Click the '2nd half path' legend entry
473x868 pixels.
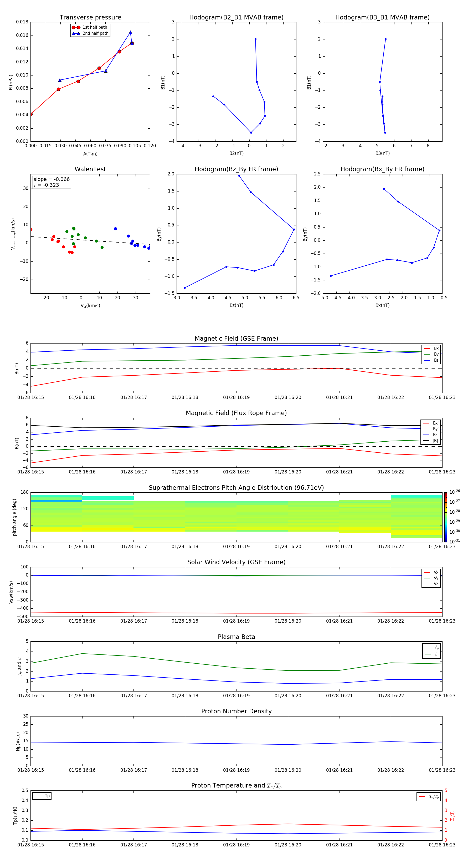[90, 33]
